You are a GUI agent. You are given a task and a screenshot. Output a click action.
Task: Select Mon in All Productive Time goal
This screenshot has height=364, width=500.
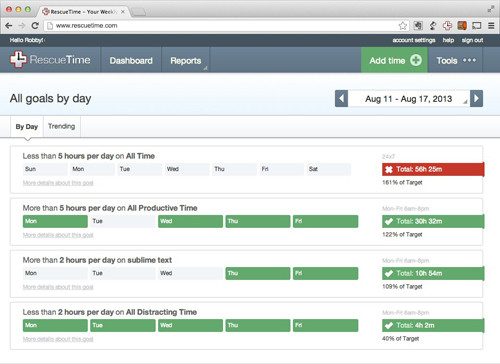point(55,221)
